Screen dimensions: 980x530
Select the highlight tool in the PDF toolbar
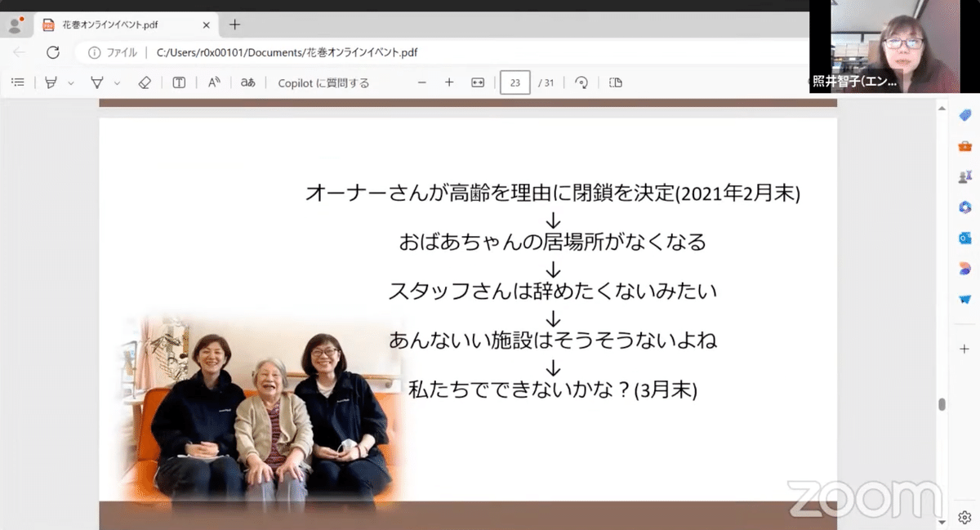click(49, 82)
